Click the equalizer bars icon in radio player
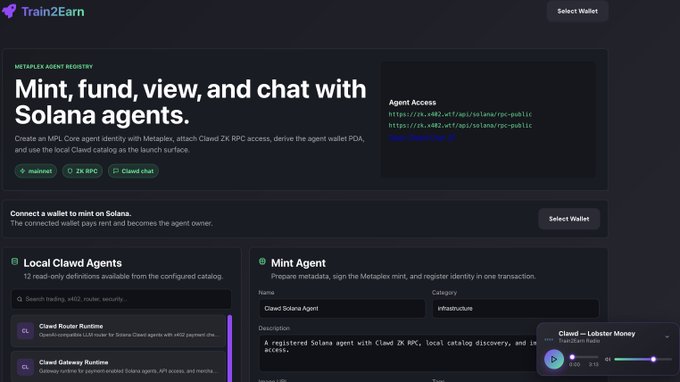680x382 pixels. (549, 339)
